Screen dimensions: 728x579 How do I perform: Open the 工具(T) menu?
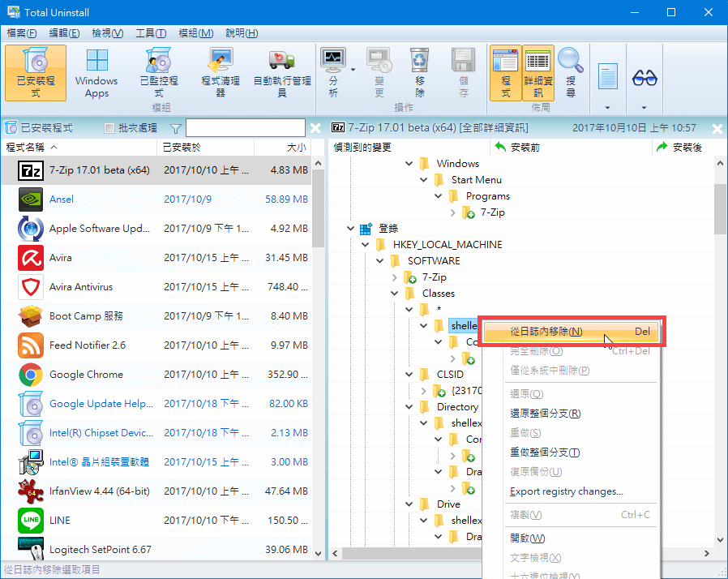[151, 33]
